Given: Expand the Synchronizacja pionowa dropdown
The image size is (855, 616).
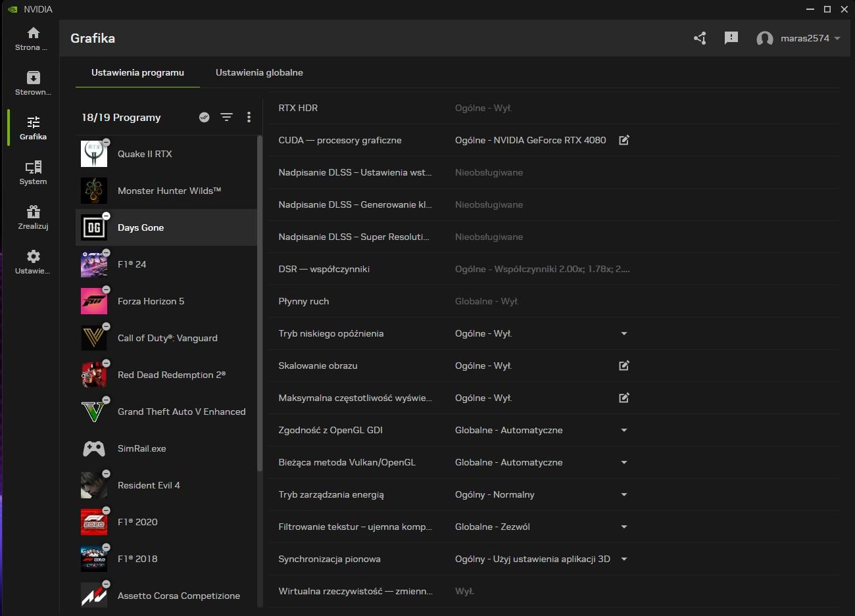Looking at the screenshot, I should (624, 559).
